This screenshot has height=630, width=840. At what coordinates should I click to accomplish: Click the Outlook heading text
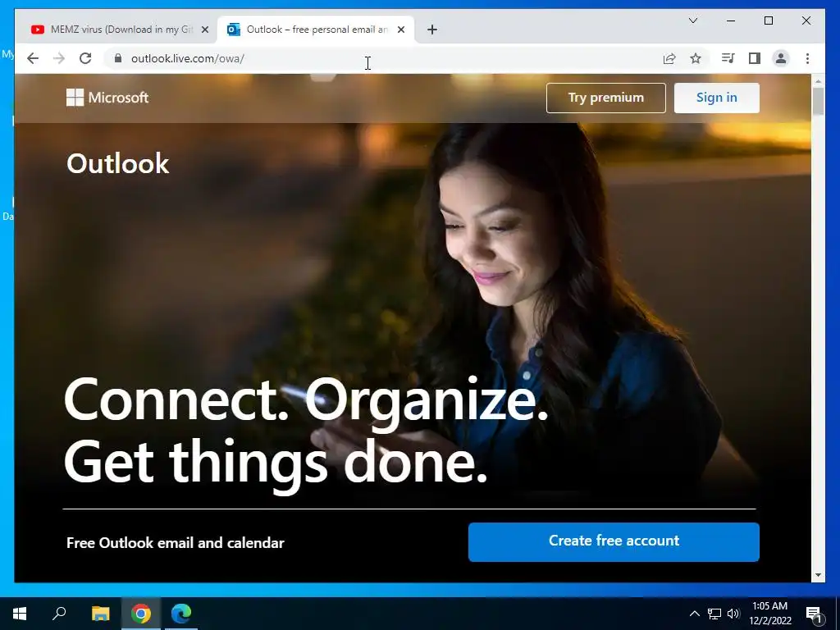click(118, 163)
